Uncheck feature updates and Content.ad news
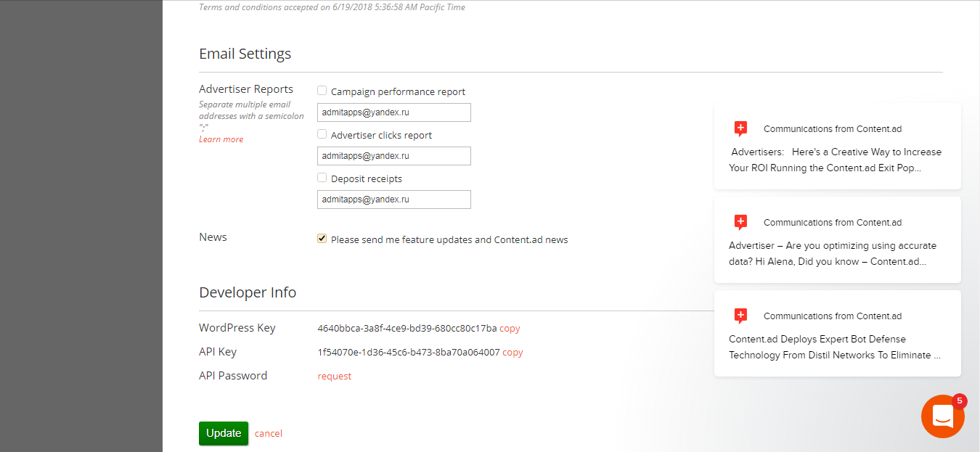The width and height of the screenshot is (980, 452). click(322, 239)
